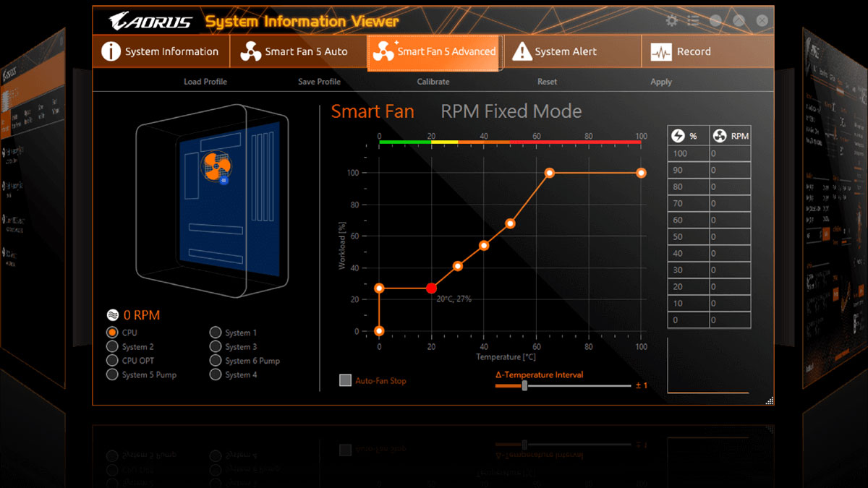Click the warning triangle icon on System Alert
Screen dimensions: 868x488
tap(522, 51)
